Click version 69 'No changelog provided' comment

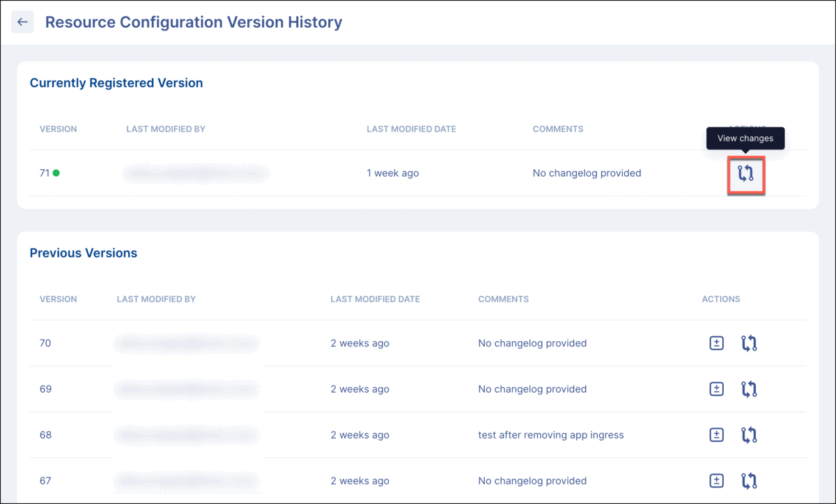click(x=532, y=389)
